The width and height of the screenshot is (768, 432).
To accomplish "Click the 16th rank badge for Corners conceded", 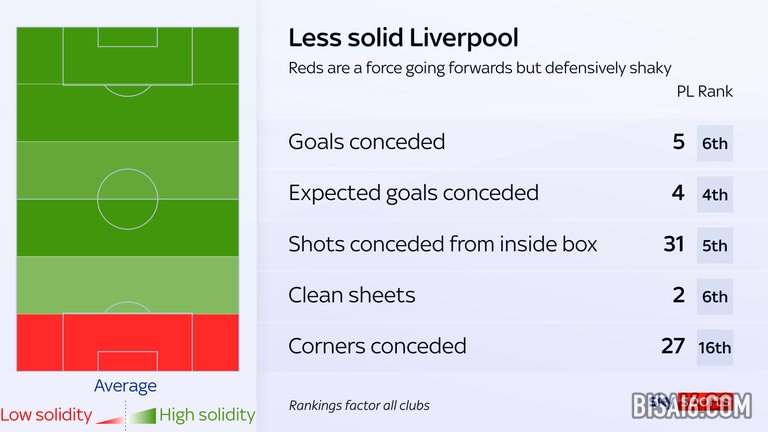I will coord(715,347).
